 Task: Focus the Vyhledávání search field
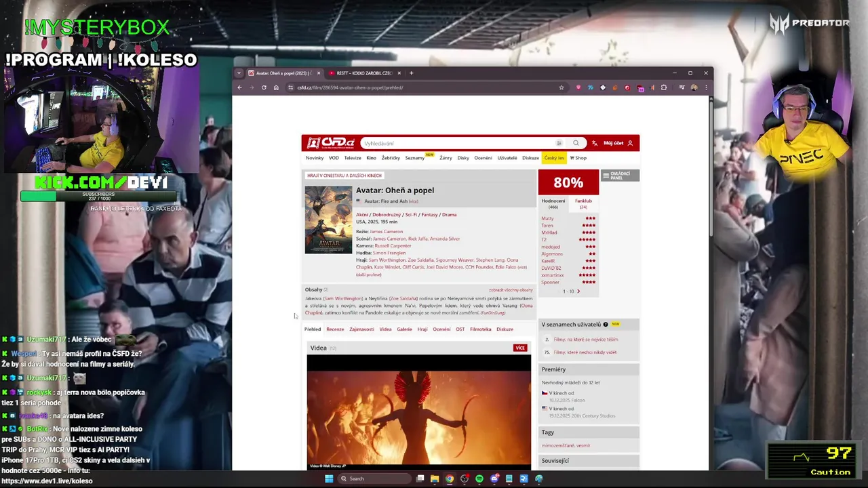458,143
